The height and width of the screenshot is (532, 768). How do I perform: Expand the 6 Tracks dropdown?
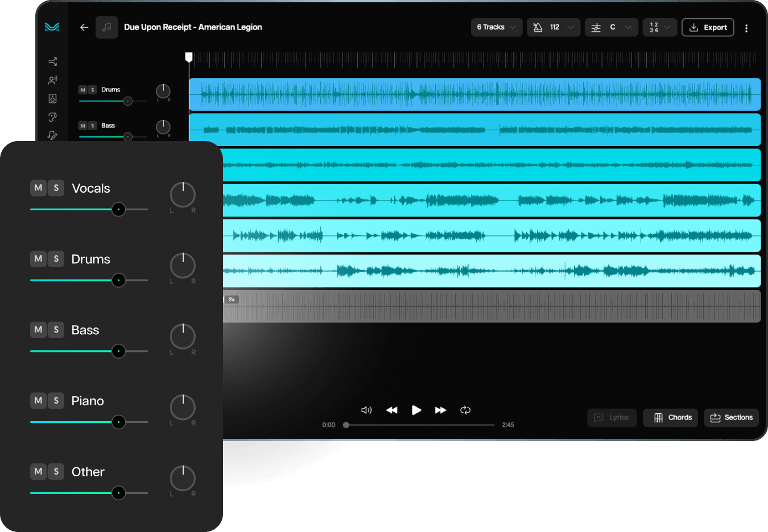[x=496, y=27]
